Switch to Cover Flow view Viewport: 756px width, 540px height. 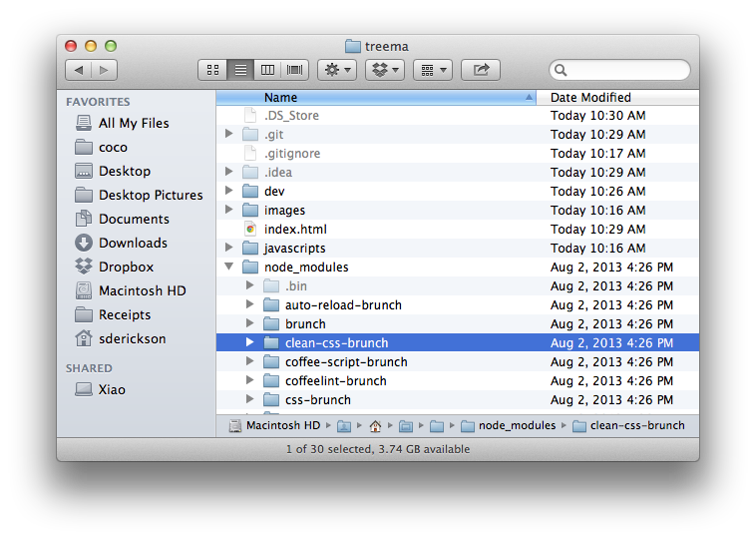point(295,70)
